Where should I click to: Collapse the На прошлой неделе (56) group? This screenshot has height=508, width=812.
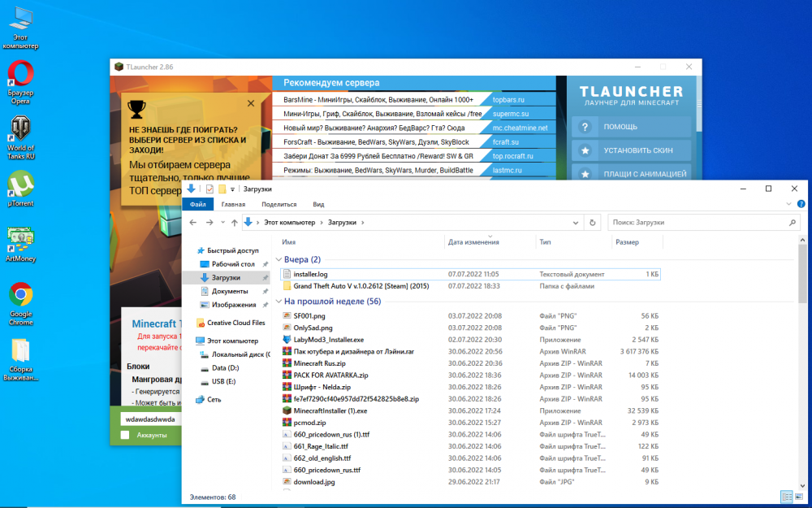(279, 302)
